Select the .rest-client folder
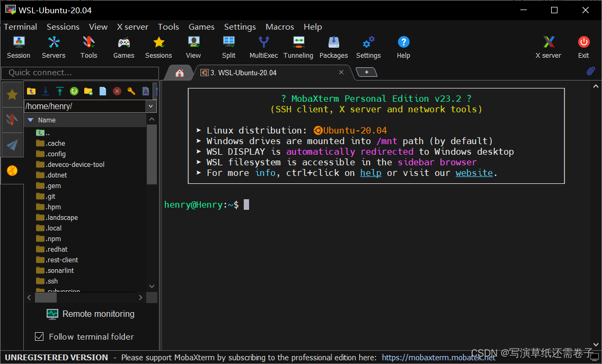The width and height of the screenshot is (602, 364). pos(57,260)
